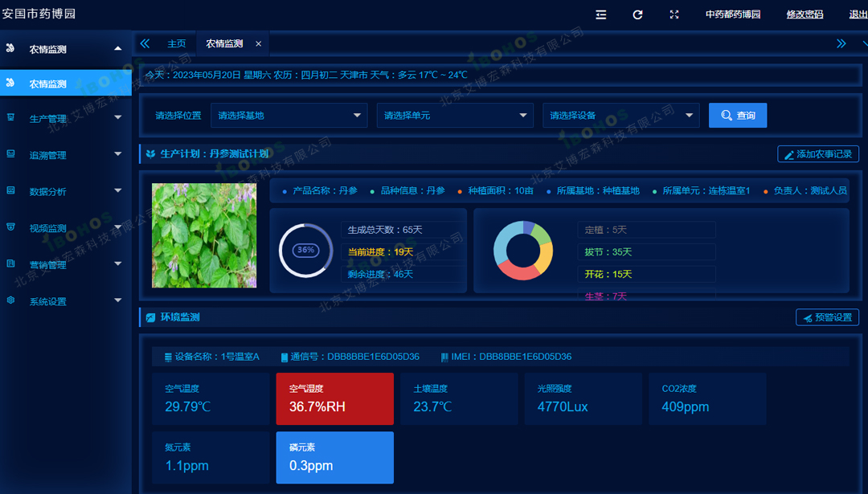Click the refresh icon in top bar
This screenshot has width=868, height=494.
(637, 14)
